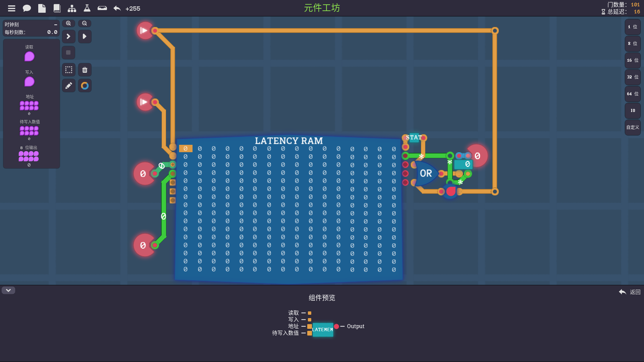The width and height of the screenshot is (644, 362).
Task: Choose the wire color ring
Action: (x=85, y=86)
